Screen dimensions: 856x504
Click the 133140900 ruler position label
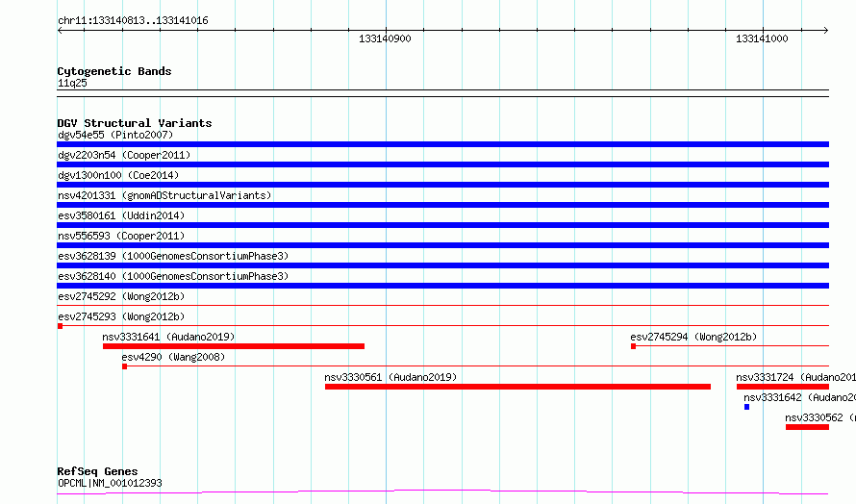(x=385, y=38)
